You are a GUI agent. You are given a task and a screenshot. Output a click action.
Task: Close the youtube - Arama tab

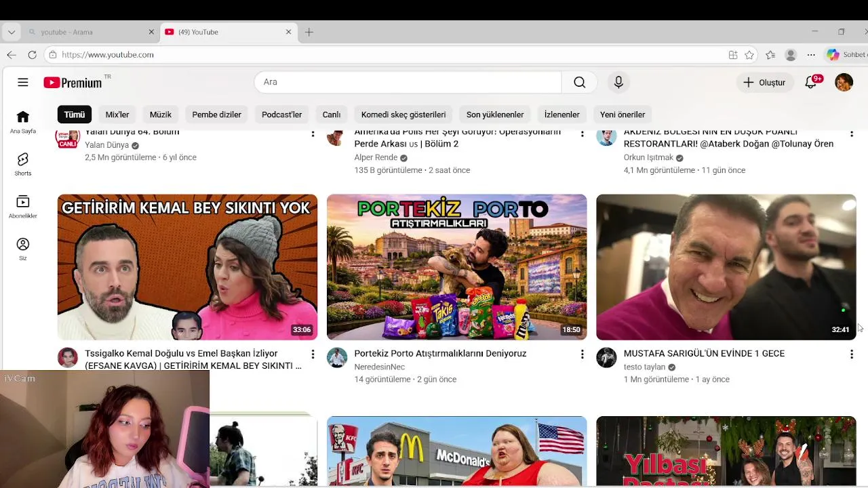point(151,32)
